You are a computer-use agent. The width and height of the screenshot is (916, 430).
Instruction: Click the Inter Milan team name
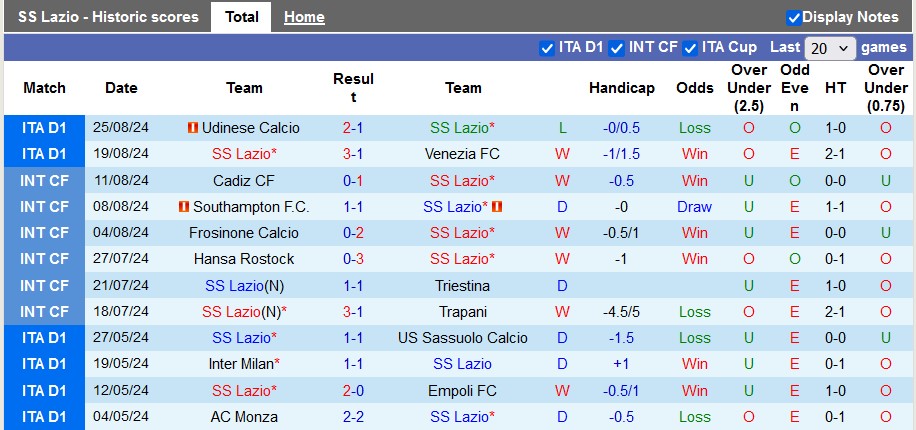click(x=241, y=364)
